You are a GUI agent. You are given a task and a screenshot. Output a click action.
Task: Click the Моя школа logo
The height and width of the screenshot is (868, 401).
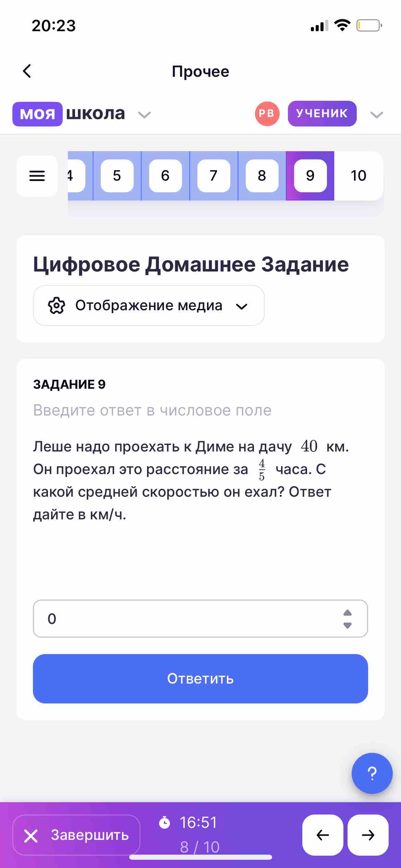point(69,114)
